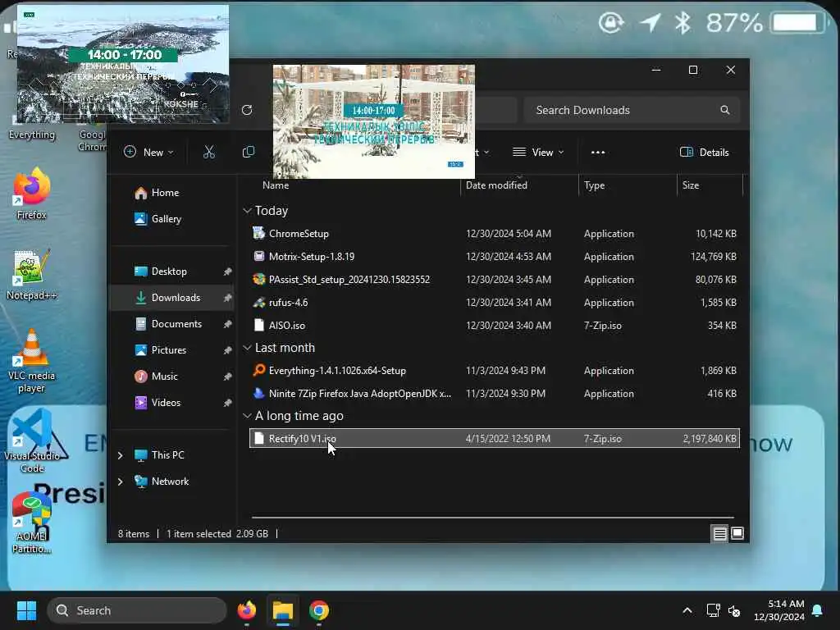Image resolution: width=840 pixels, height=630 pixels.
Task: Click the taskbar clock showing 5:14 AM
Action: point(779,610)
